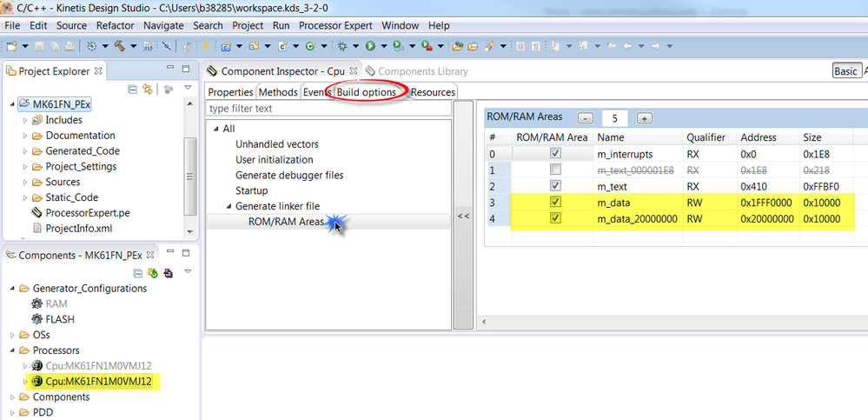Screen dimensions: 868x420
Task: Increase ROM/RAM Areas count with plus button
Action: 644,118
